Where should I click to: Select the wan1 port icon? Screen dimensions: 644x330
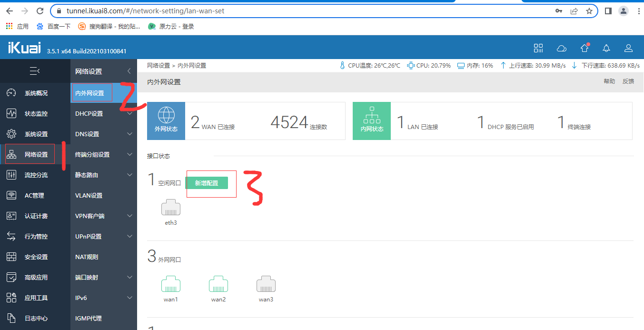[171, 284]
